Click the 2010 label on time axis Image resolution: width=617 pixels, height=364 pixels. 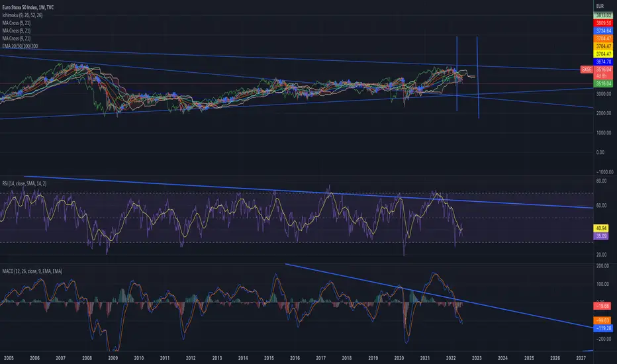pos(139,358)
